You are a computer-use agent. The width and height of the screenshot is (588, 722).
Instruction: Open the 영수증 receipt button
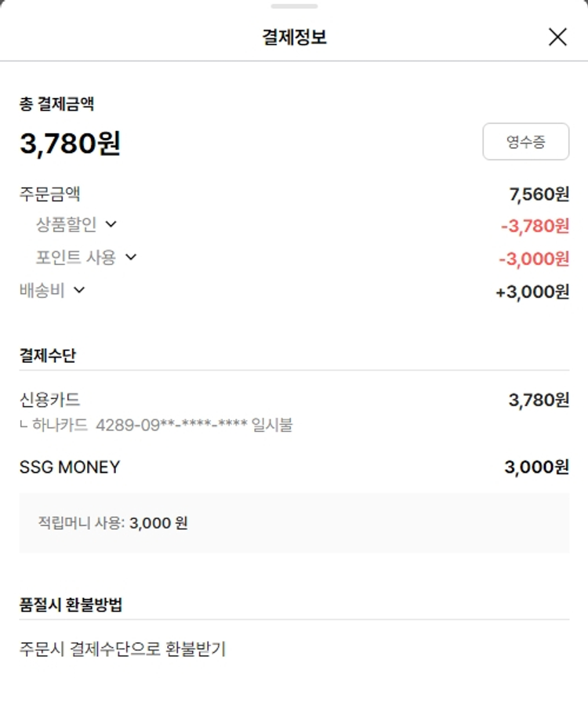(x=525, y=142)
